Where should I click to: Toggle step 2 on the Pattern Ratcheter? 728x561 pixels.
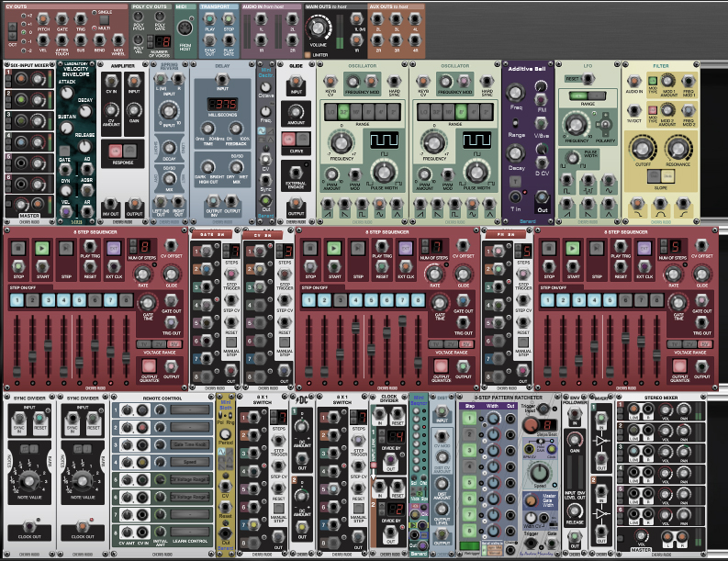tap(469, 434)
